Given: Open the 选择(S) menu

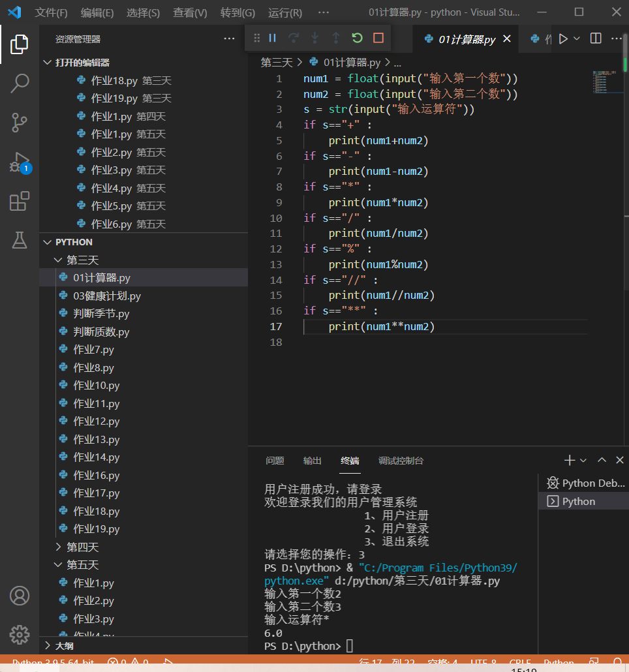Looking at the screenshot, I should click(x=143, y=13).
